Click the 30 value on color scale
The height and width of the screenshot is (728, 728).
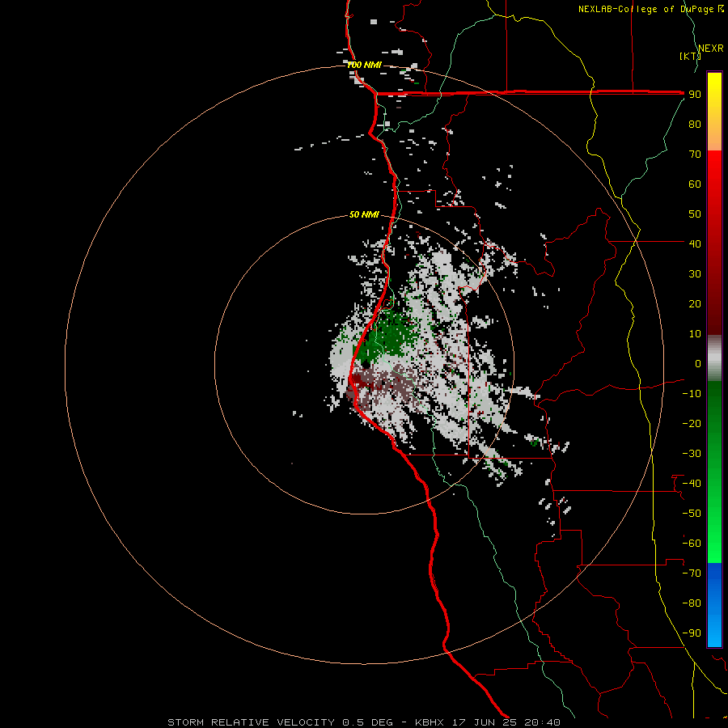pos(695,274)
